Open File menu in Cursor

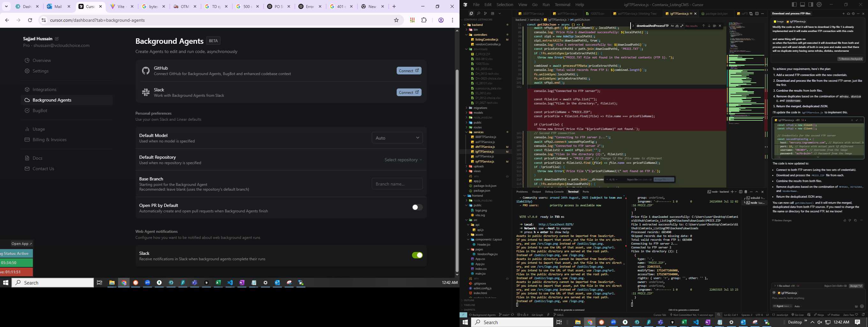click(476, 4)
